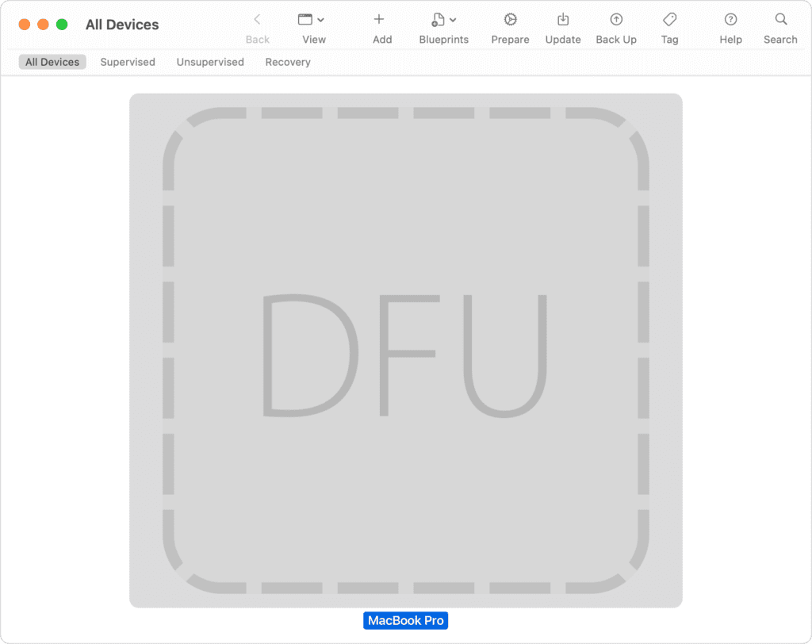The width and height of the screenshot is (812, 644).
Task: Expand the Blueprints dropdown chevron
Action: pyautogui.click(x=453, y=20)
